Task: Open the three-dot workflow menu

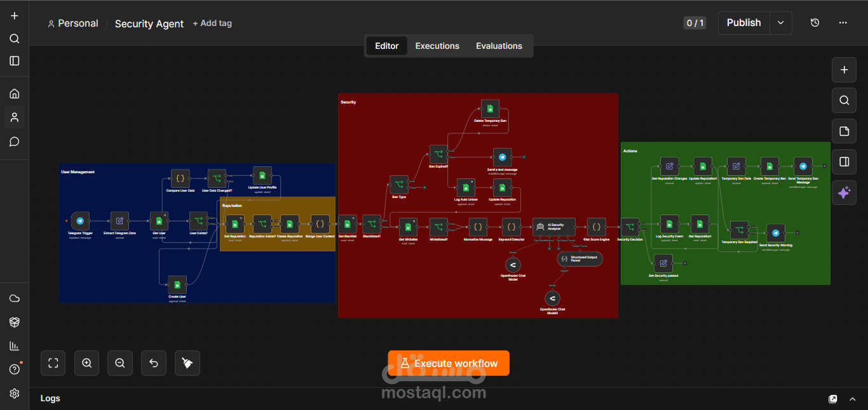Action: 843,23
